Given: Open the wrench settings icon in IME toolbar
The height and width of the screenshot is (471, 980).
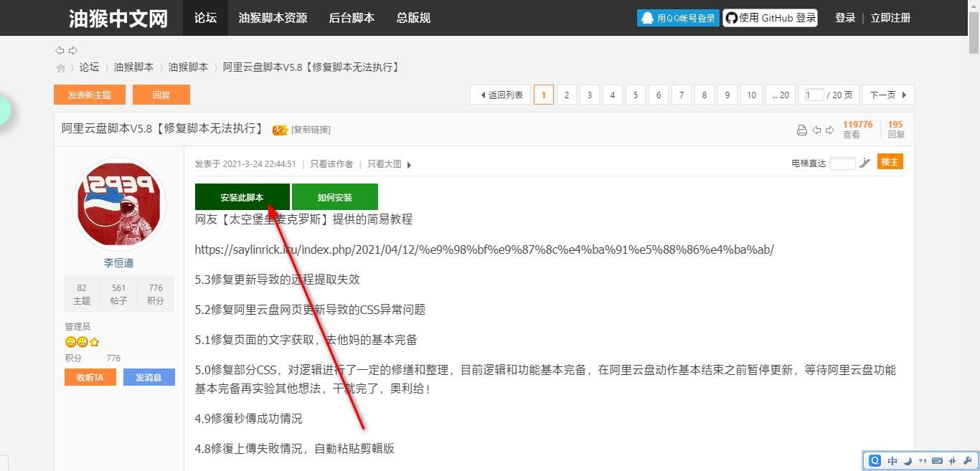Looking at the screenshot, I should click(x=967, y=461).
